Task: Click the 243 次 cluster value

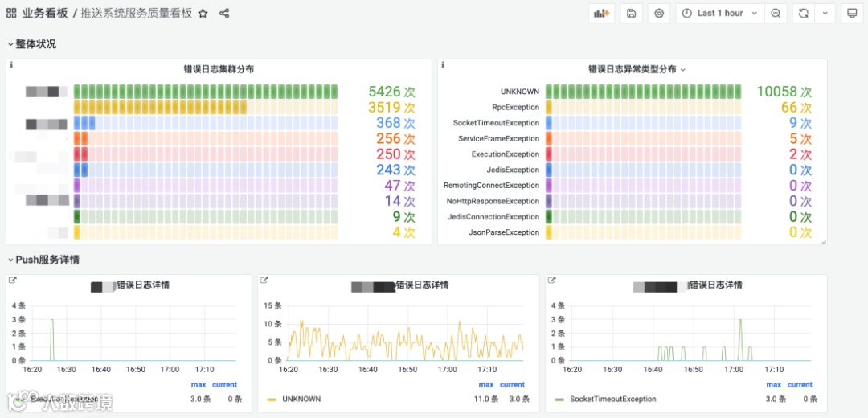Action: [x=395, y=170]
